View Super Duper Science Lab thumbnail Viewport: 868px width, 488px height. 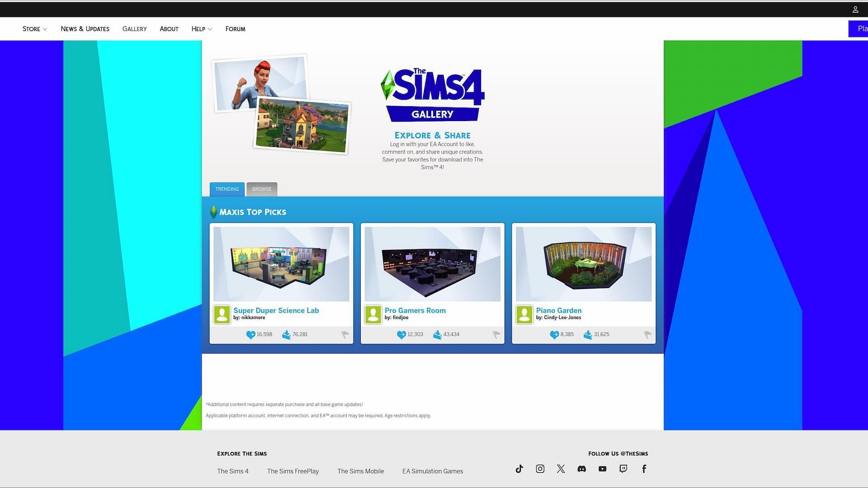pyautogui.click(x=281, y=264)
